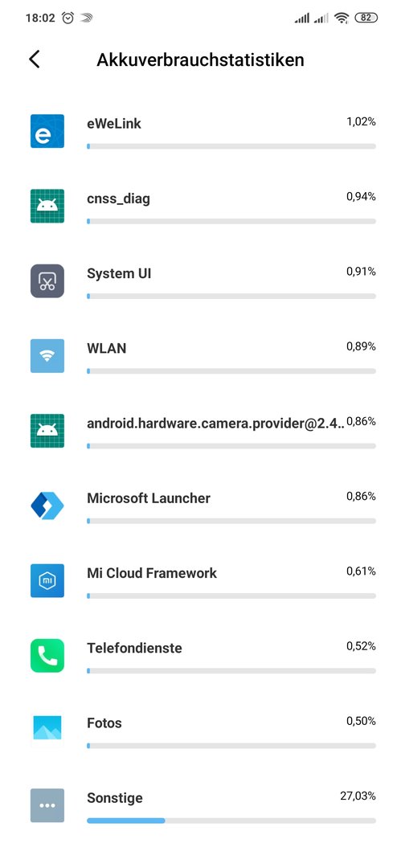The width and height of the screenshot is (401, 868).
Task: Tap the alarm clock status icon
Action: 68,18
